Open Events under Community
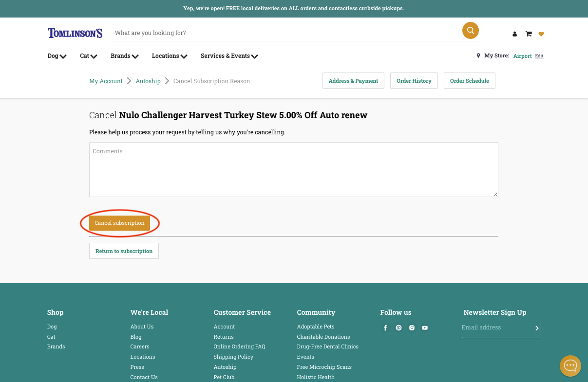The image size is (588, 382). [305, 357]
